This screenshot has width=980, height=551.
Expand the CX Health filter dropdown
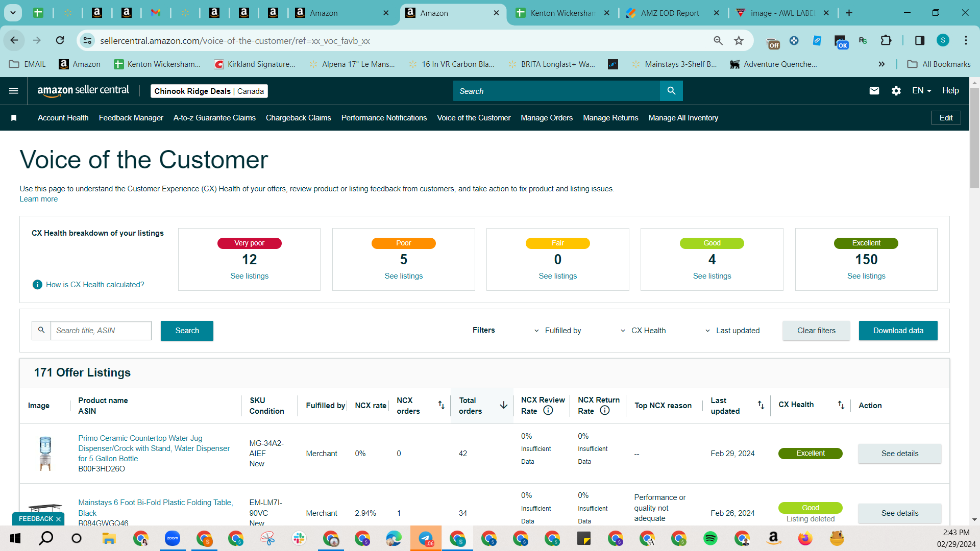click(643, 331)
